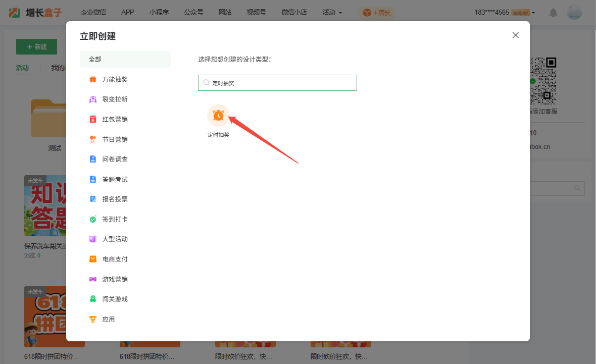Click the green 新建 button
This screenshot has width=596, height=364.
point(36,46)
